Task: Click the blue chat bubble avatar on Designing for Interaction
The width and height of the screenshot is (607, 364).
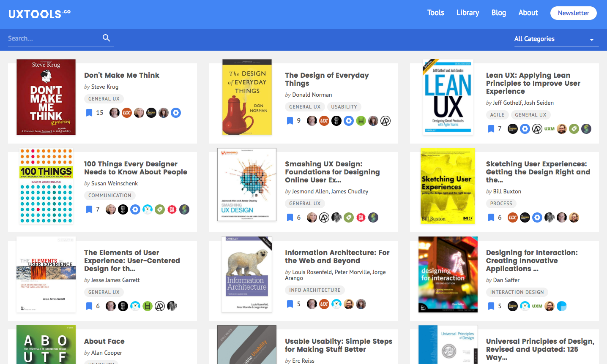Action: (x=562, y=306)
